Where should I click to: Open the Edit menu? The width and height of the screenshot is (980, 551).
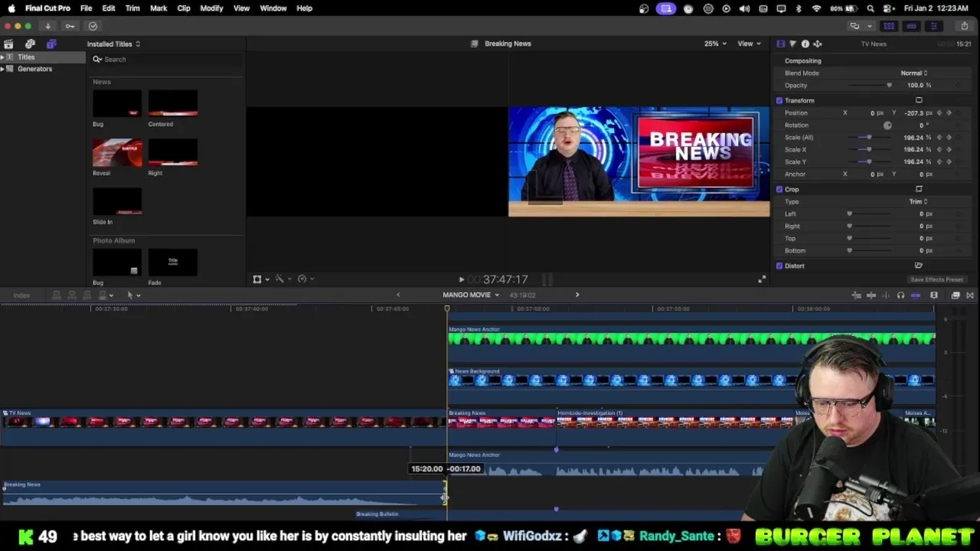(x=109, y=8)
